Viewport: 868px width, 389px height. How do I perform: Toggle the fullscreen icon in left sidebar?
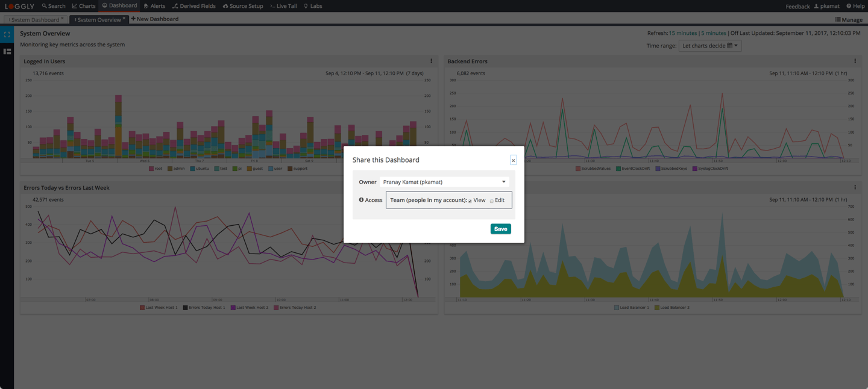(7, 34)
